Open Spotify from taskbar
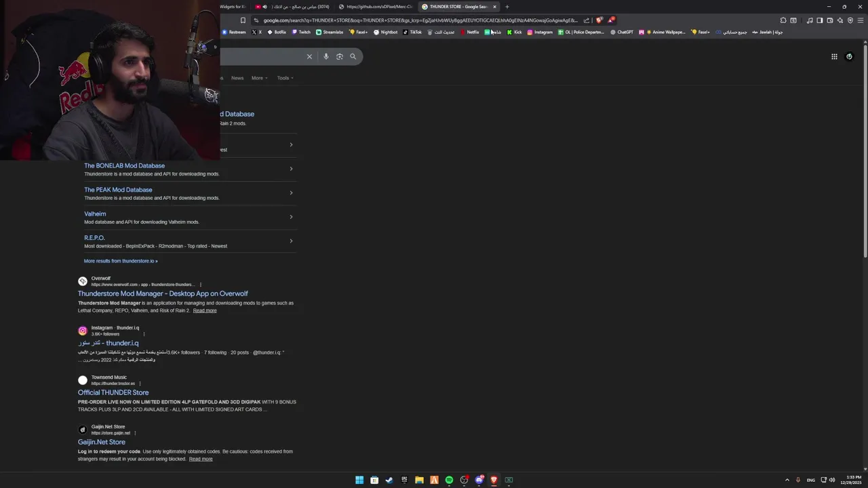 pos(449,480)
